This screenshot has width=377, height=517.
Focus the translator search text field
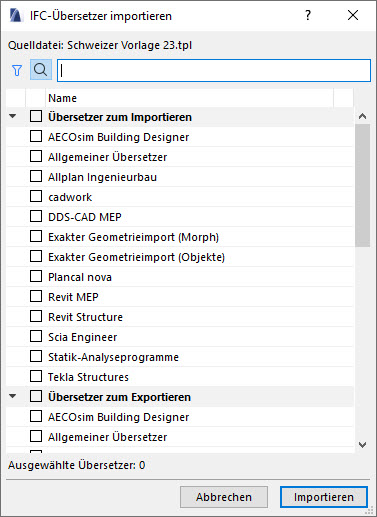pyautogui.click(x=214, y=70)
